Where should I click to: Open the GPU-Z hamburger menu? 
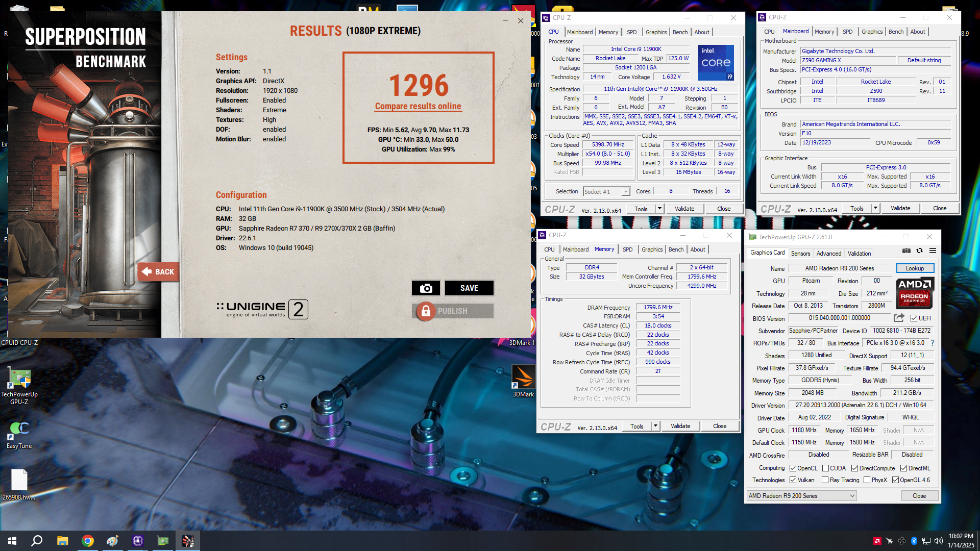pyautogui.click(x=933, y=251)
